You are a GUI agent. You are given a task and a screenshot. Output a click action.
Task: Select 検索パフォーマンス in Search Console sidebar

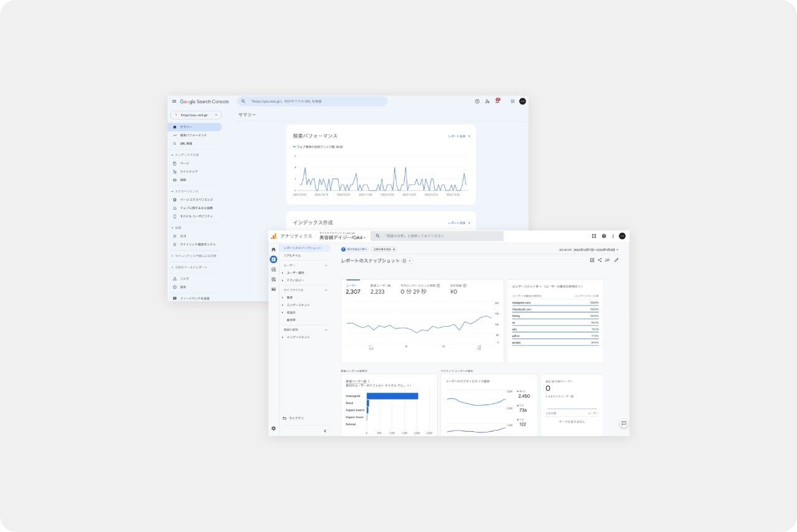pyautogui.click(x=193, y=135)
